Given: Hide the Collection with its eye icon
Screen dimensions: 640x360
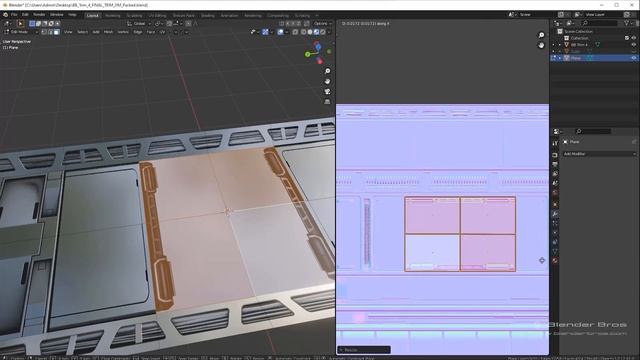Looking at the screenshot, I should [634, 38].
